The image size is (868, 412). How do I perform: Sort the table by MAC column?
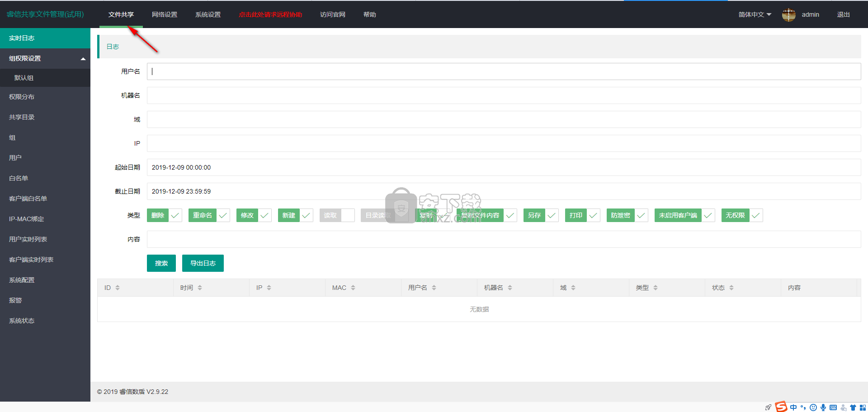(353, 288)
